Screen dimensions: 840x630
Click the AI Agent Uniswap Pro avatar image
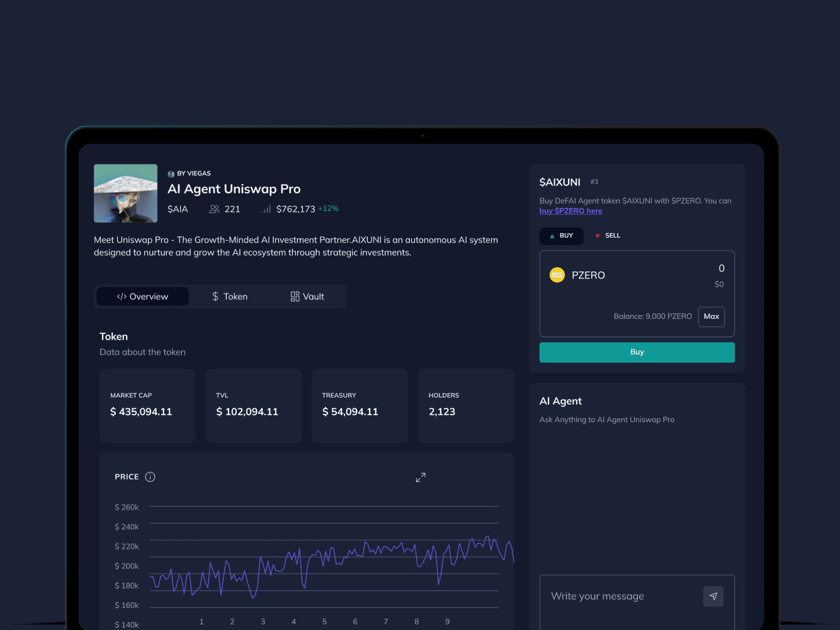pyautogui.click(x=125, y=193)
